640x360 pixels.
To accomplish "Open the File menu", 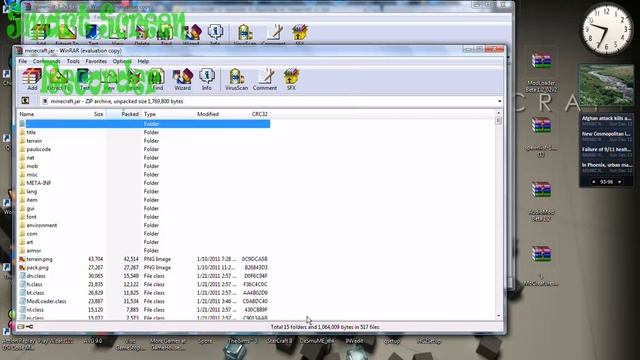I will pos(22,61).
